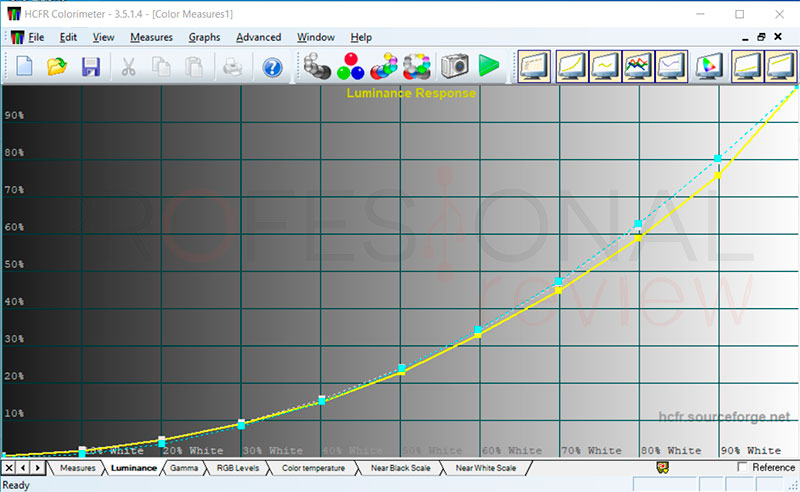Show gamma graph monitor icon
Screen dimensions: 800x492
(x=605, y=66)
